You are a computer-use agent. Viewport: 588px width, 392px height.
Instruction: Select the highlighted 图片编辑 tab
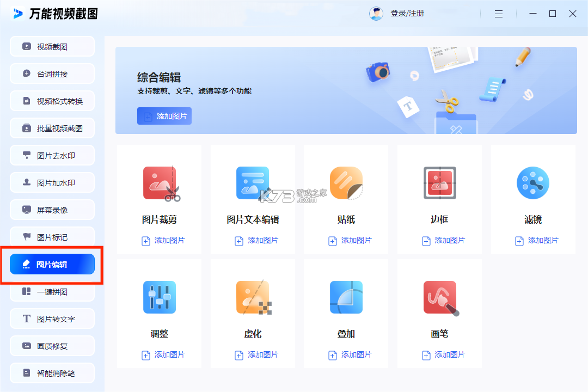[x=52, y=264]
